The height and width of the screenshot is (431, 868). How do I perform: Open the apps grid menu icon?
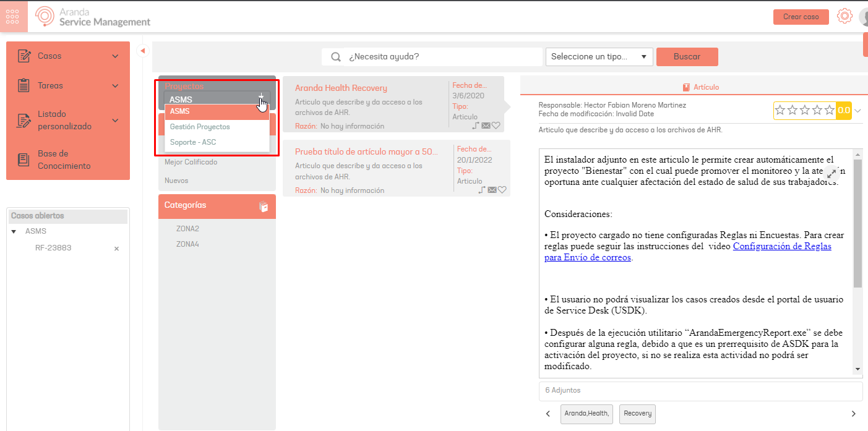(12, 17)
